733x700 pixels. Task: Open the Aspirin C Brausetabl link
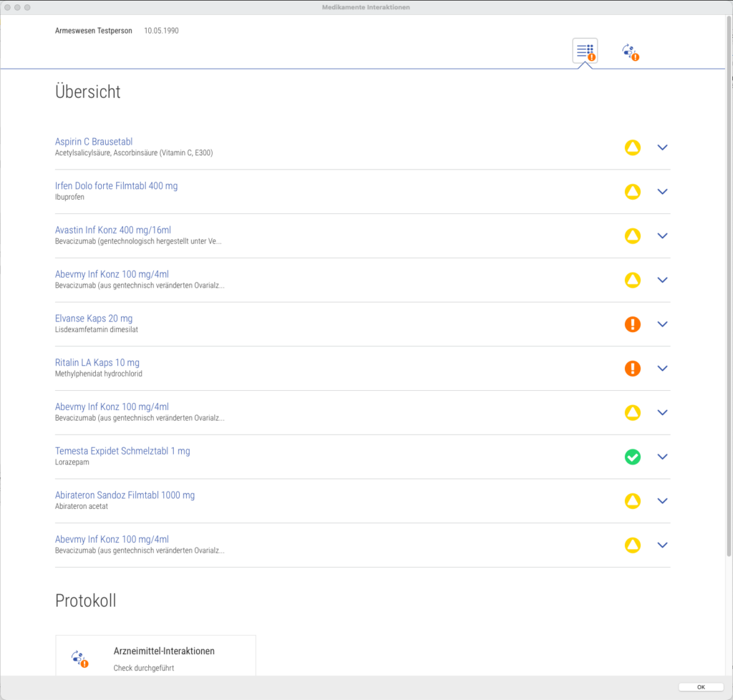pos(94,142)
